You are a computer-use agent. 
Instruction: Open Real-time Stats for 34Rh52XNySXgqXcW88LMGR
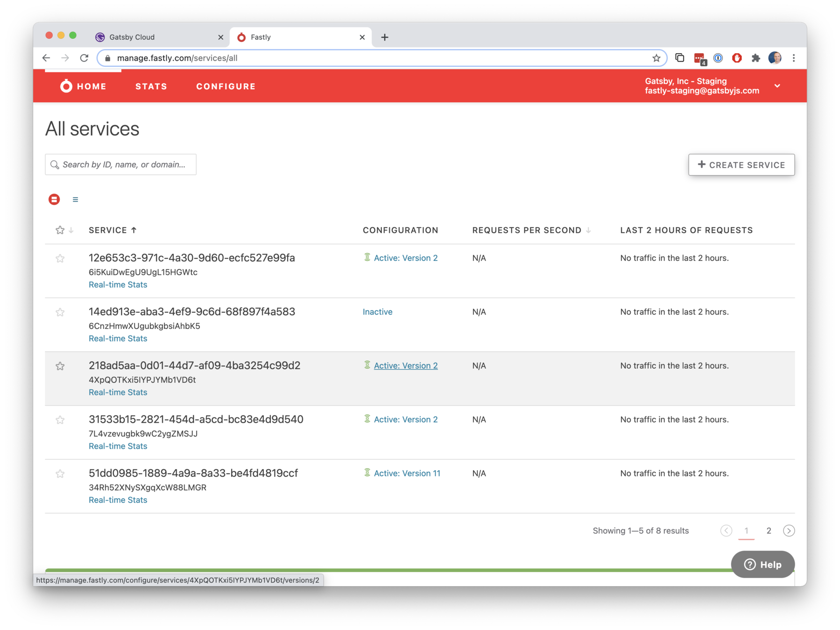click(118, 500)
